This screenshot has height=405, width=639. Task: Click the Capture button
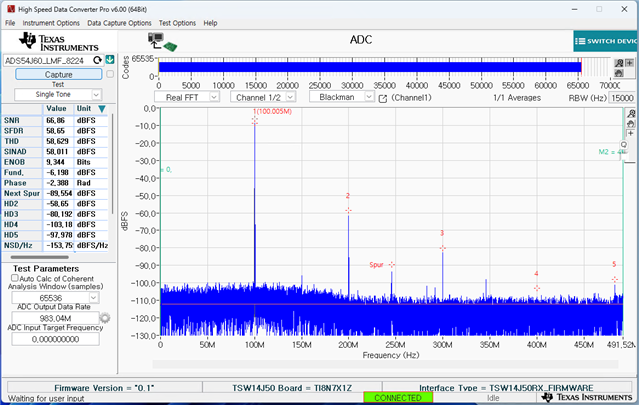59,74
